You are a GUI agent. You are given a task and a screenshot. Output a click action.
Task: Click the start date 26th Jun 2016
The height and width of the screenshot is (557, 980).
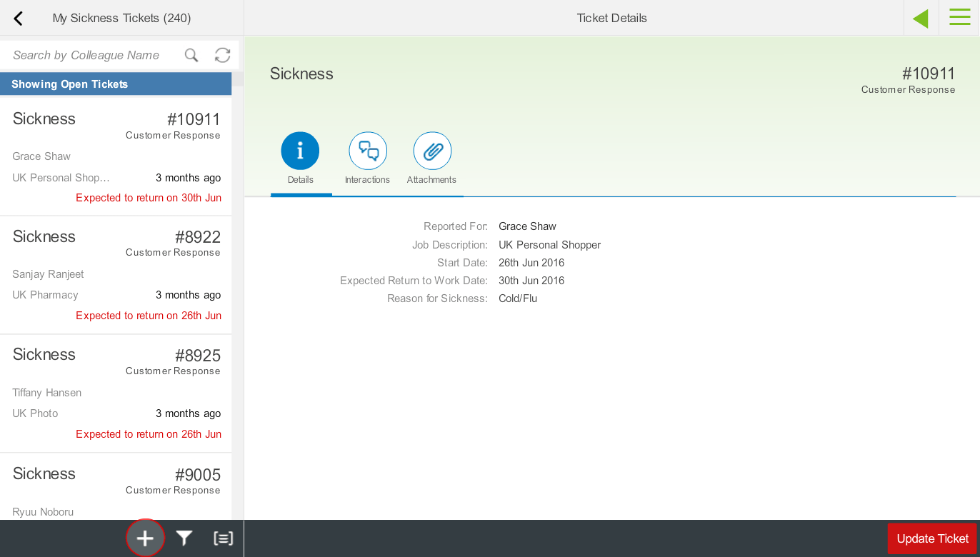point(531,263)
